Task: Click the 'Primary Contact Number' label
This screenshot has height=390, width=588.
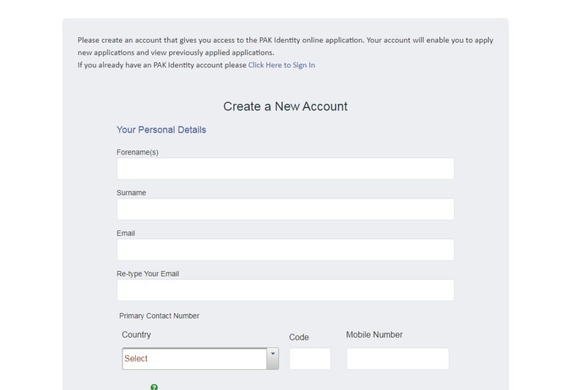Action: (158, 315)
